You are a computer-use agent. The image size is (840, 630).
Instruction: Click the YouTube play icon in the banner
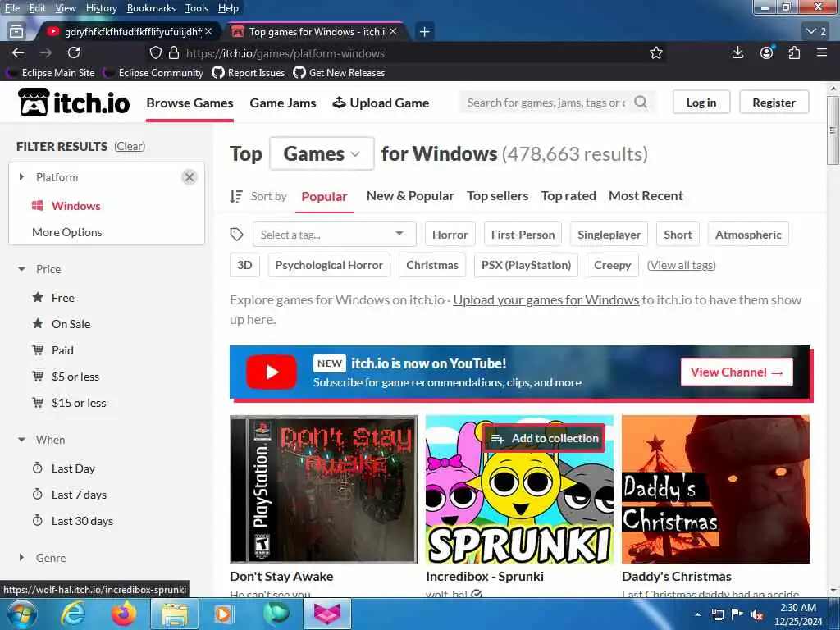(x=272, y=372)
